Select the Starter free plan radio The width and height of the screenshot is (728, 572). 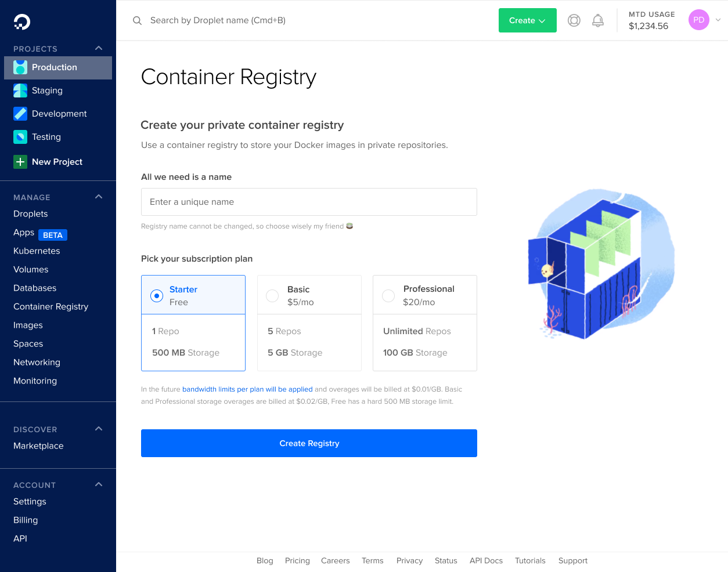point(157,296)
